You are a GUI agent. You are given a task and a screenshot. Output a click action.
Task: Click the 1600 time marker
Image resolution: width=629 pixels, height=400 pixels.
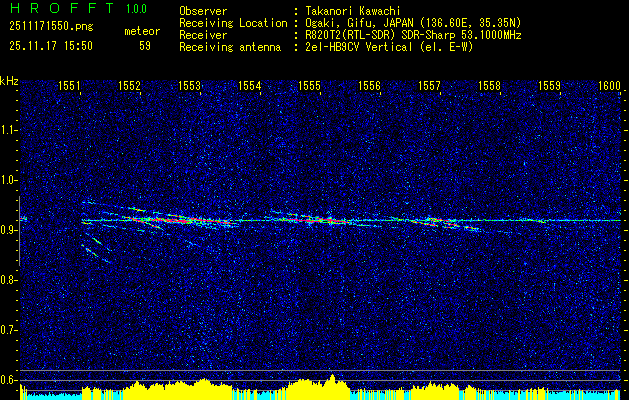tap(609, 85)
